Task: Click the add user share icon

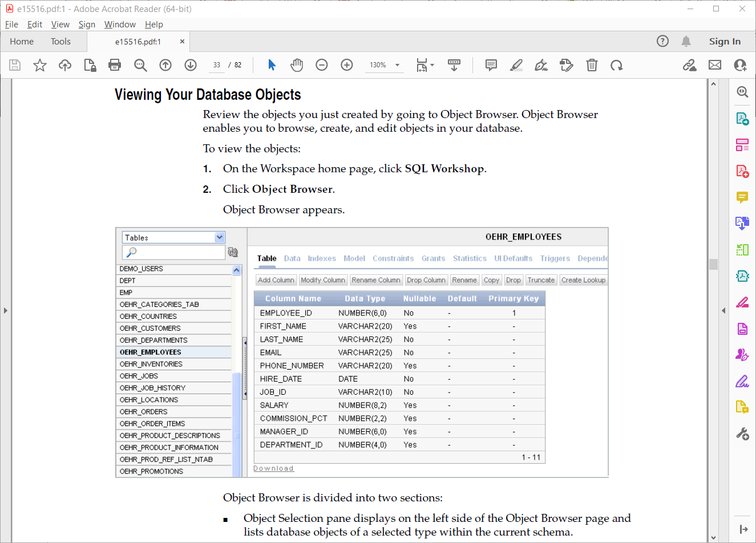Action: [x=741, y=65]
